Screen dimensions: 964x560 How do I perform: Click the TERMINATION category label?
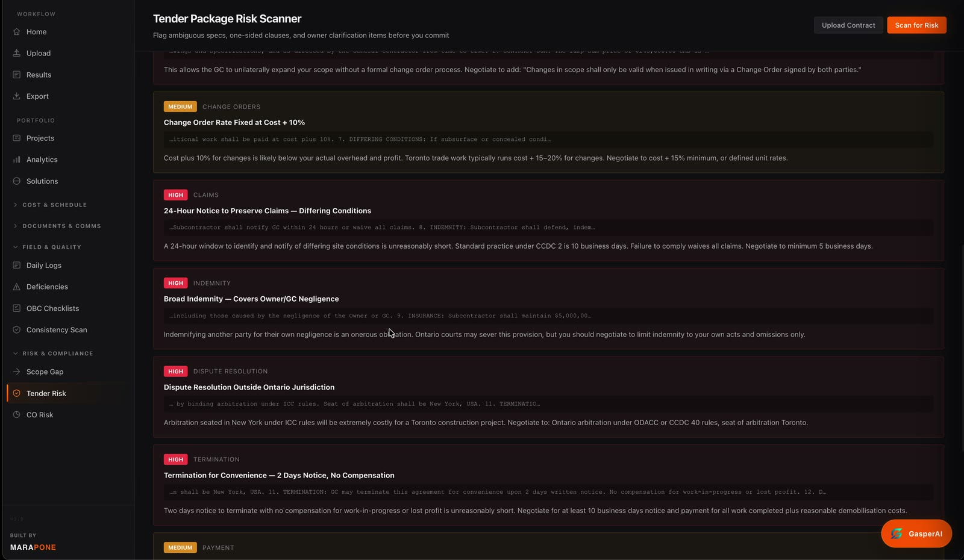point(216,459)
